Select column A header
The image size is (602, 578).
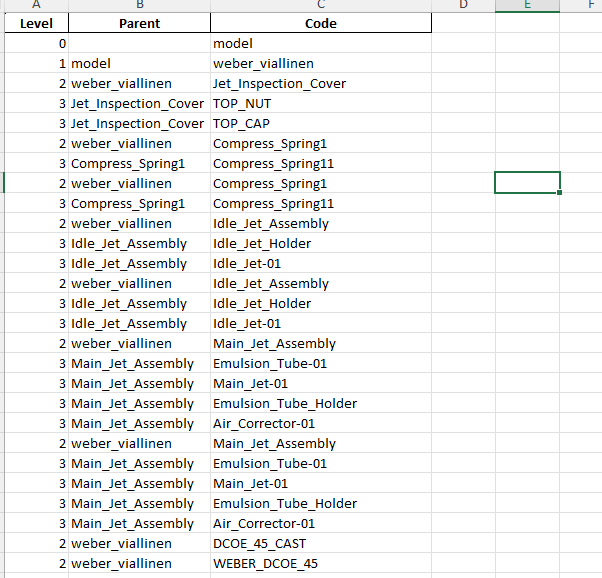click(36, 6)
